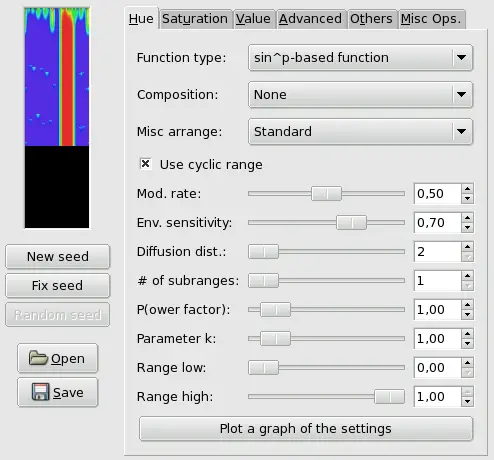Expand the Composition dropdown
Image resolution: width=494 pixels, height=460 pixels.
pyautogui.click(x=360, y=95)
